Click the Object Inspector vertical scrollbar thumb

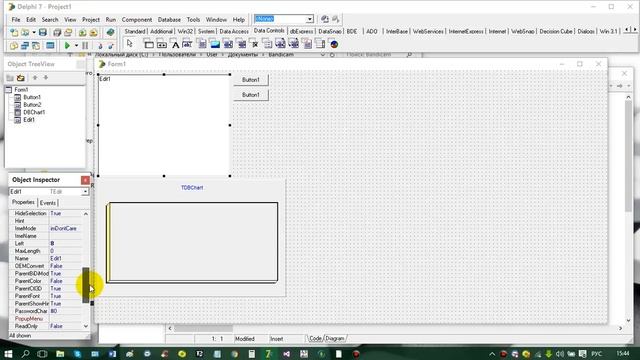pyautogui.click(x=86, y=285)
